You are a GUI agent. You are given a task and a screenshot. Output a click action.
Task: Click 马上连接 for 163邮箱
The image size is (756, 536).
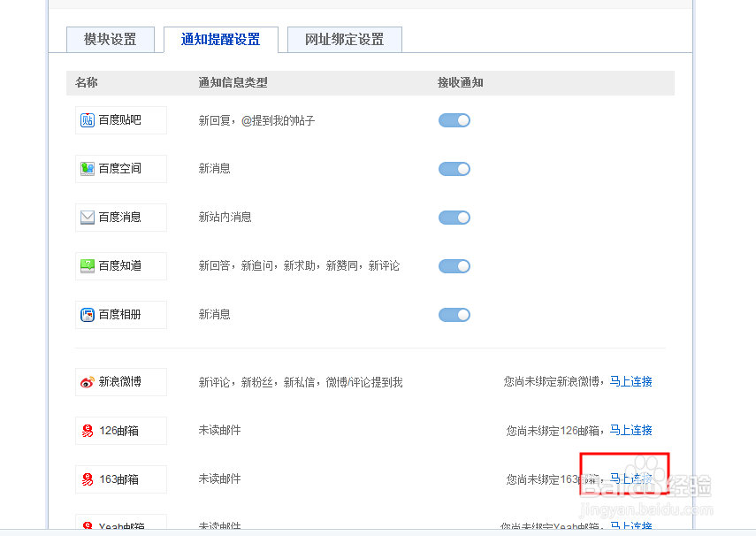coord(630,479)
